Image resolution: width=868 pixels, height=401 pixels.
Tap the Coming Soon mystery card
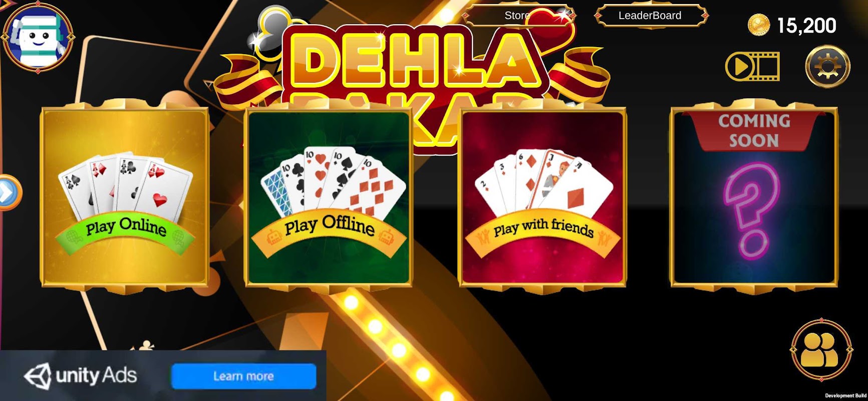coord(754,196)
